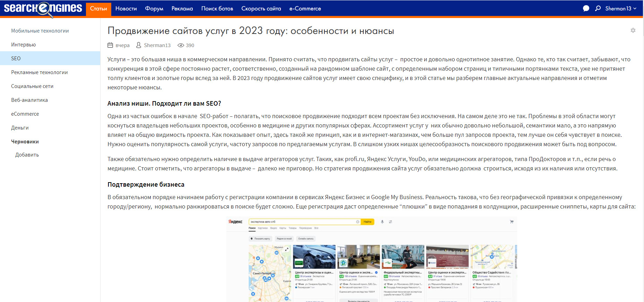Select Реклама in the top navigation
The width and height of the screenshot is (644, 302).
tap(182, 9)
